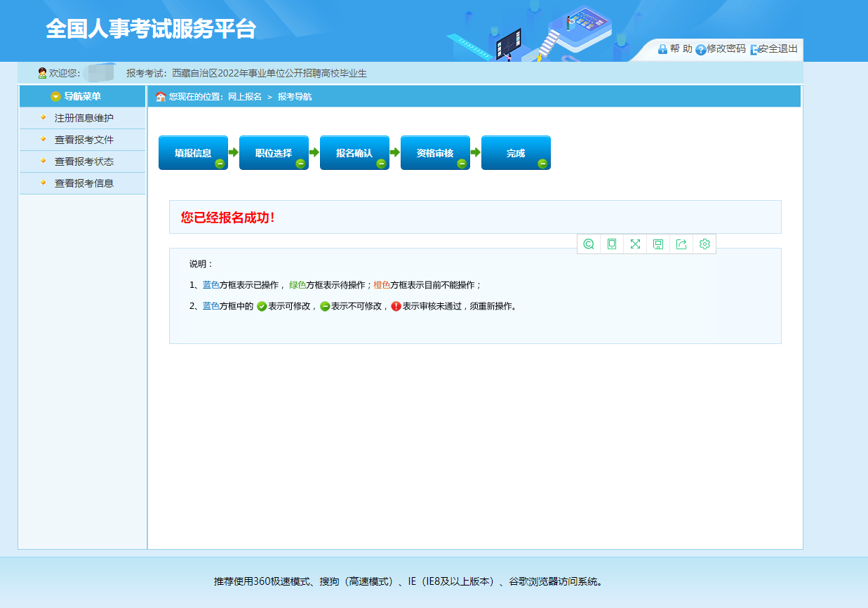The height and width of the screenshot is (608, 868).
Task: Go to 查看报考信息 in the sidebar
Action: [84, 183]
